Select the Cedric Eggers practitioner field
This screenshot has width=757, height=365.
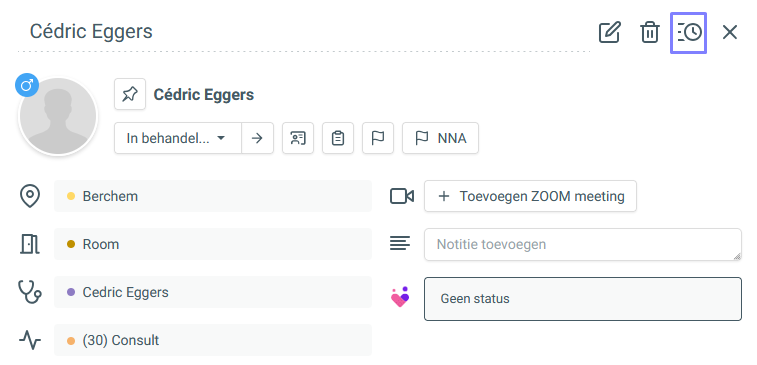pos(213,292)
